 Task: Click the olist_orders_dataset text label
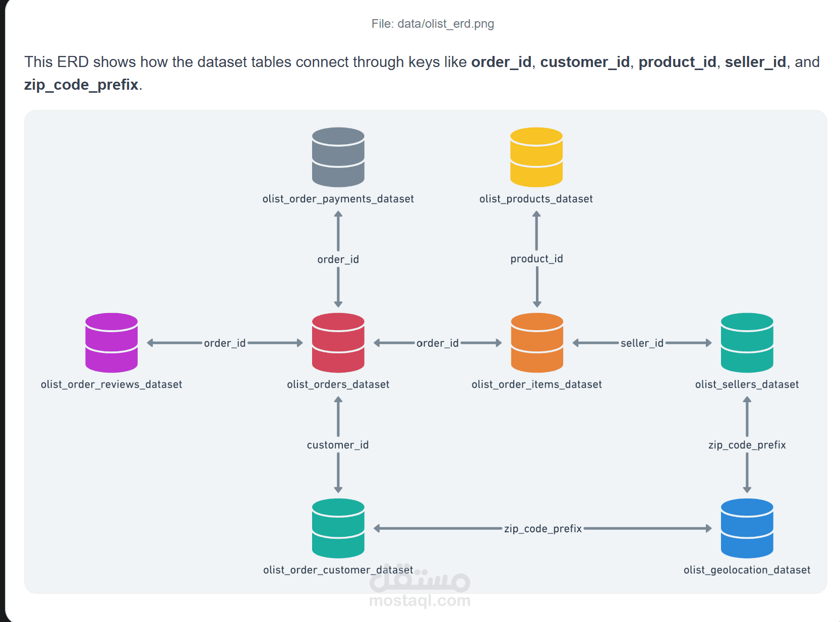(x=338, y=385)
